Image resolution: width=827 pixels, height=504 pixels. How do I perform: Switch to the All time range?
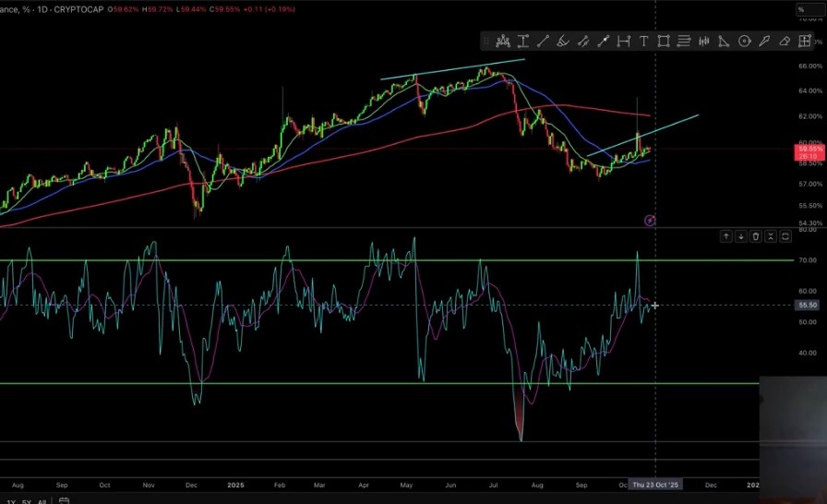point(42,501)
